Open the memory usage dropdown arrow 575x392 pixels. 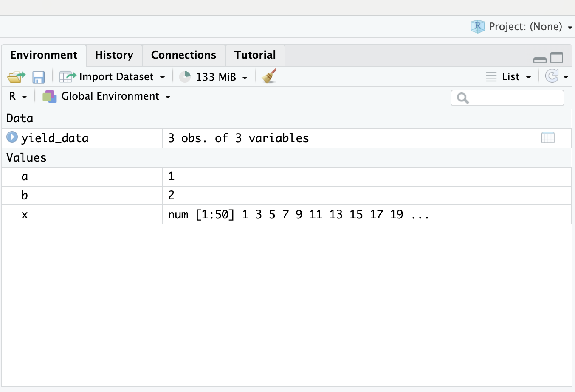click(x=245, y=77)
